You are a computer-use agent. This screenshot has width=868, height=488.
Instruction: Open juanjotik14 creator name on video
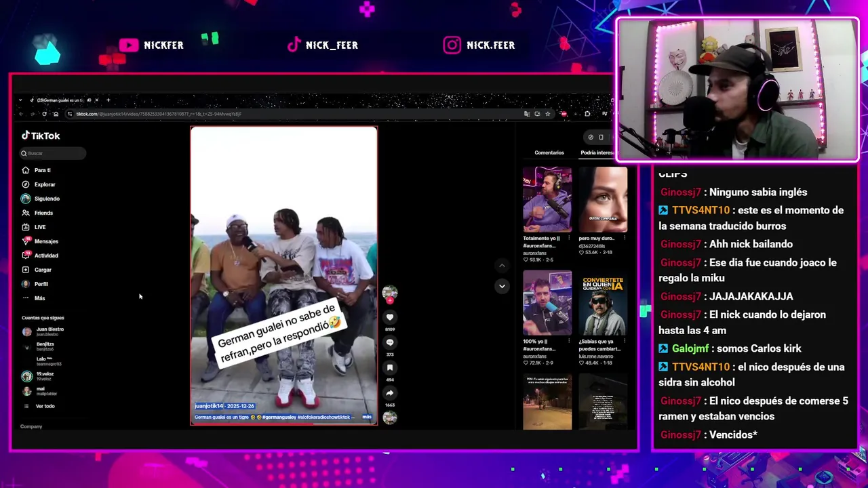click(210, 406)
